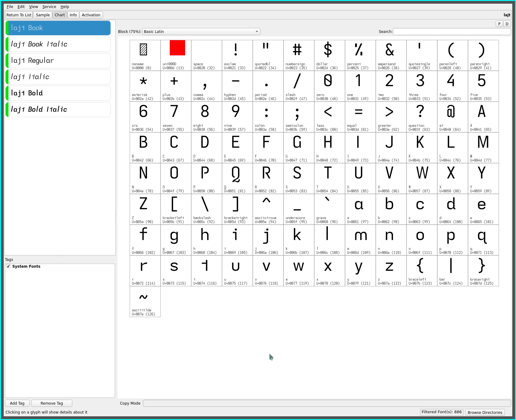
Task: Click the semicolon glyph cell
Action: [x=299, y=117]
